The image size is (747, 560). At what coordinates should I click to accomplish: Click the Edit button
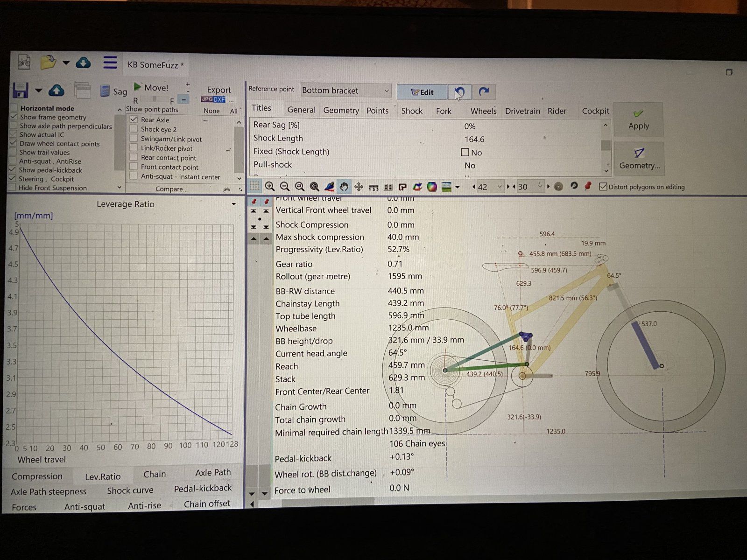coord(422,92)
